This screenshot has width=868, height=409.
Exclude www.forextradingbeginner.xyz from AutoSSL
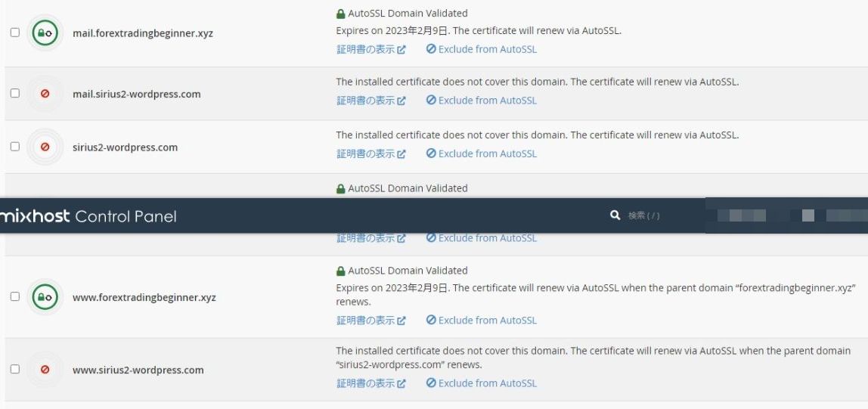click(481, 321)
